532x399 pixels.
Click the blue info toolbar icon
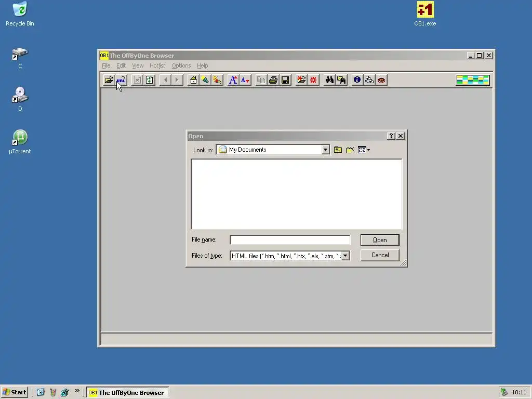357,80
